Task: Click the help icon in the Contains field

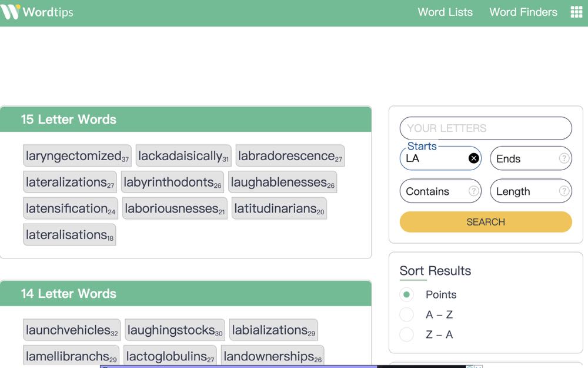Action: (x=473, y=191)
